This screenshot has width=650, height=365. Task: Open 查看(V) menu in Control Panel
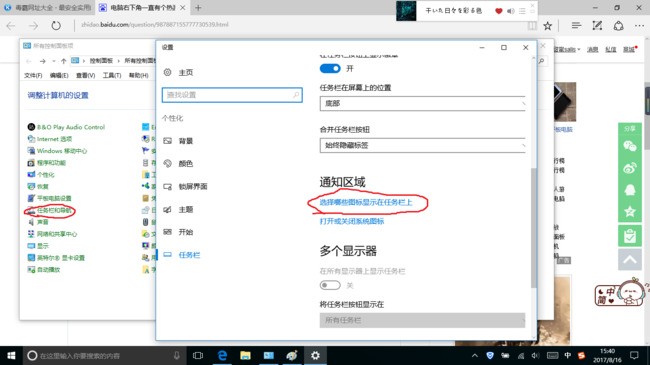(x=85, y=75)
